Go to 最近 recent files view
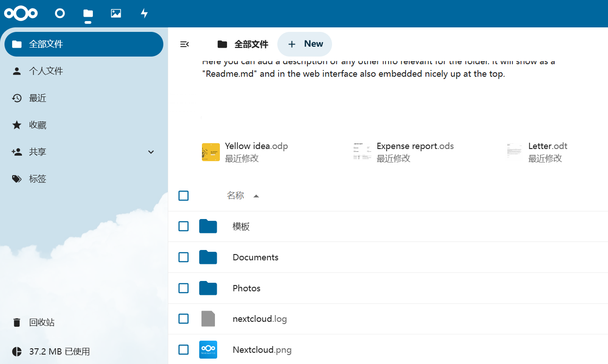608x364 pixels. [x=38, y=98]
